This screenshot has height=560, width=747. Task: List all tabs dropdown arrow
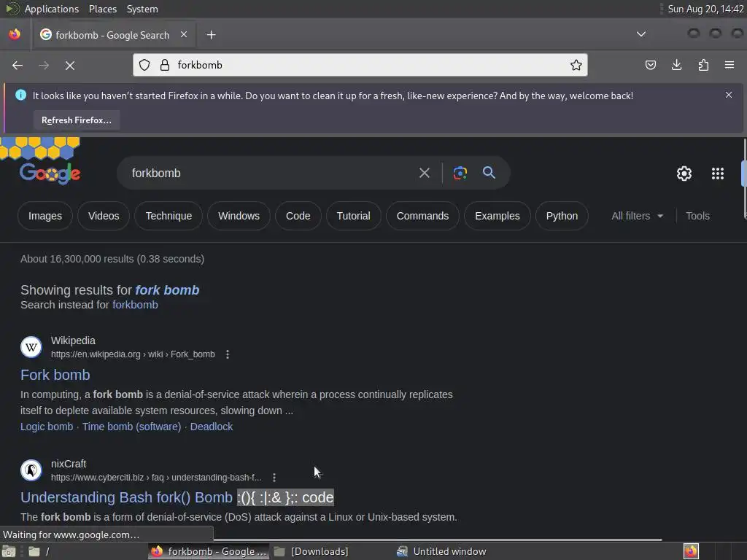(641, 34)
